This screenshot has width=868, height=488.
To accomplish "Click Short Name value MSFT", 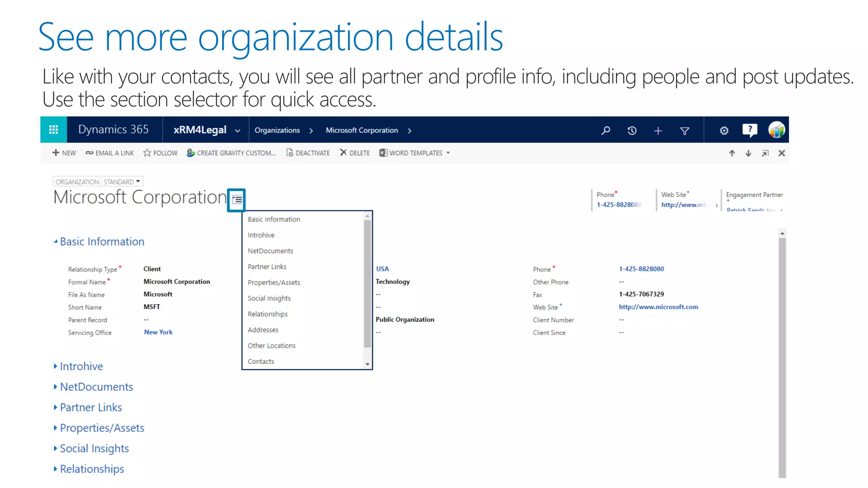I will click(152, 307).
